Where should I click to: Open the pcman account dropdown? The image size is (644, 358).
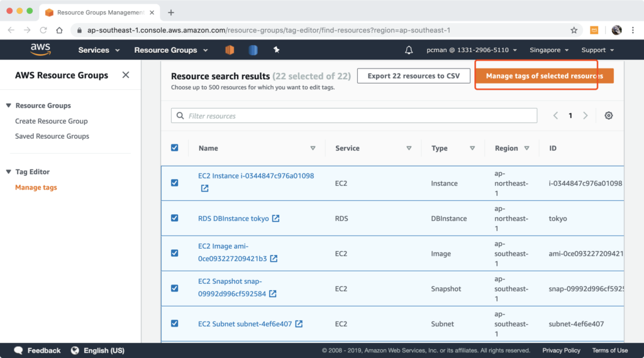click(x=472, y=50)
